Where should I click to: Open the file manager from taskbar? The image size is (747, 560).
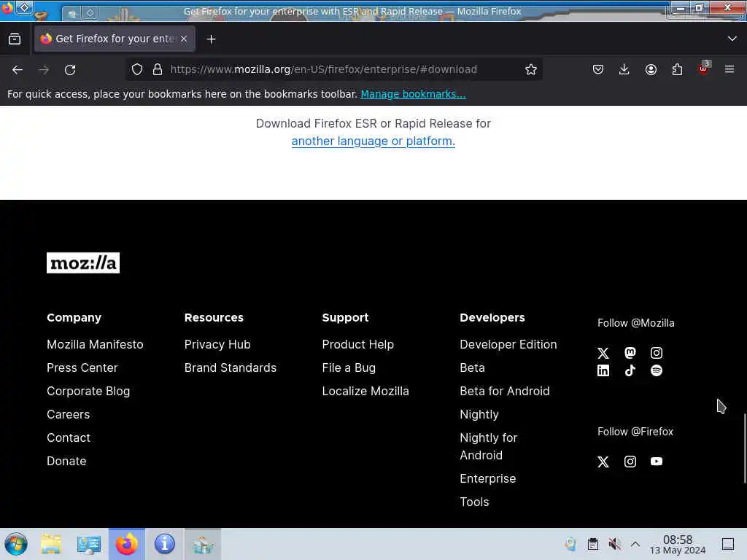[x=50, y=544]
